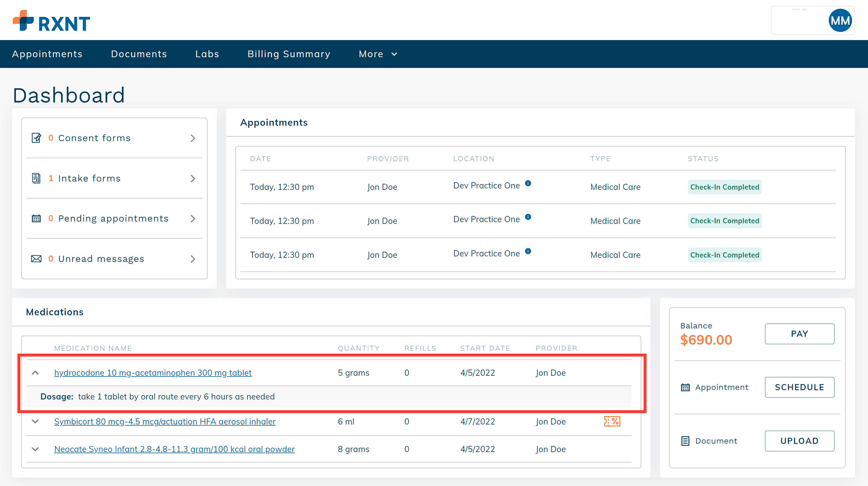Go to the Documents nav tab
This screenshot has height=486, width=868.
point(139,54)
